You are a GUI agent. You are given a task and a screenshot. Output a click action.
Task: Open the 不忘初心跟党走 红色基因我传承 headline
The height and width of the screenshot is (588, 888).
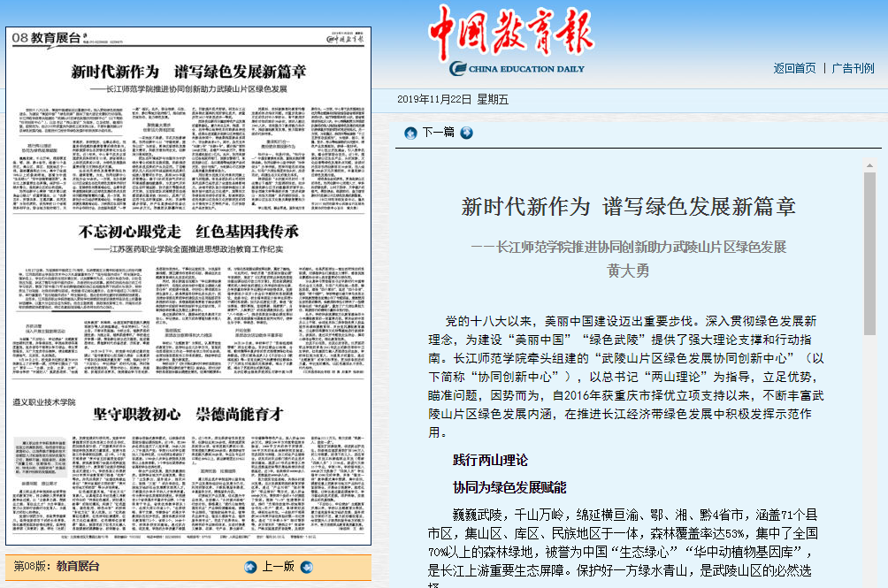point(188,232)
